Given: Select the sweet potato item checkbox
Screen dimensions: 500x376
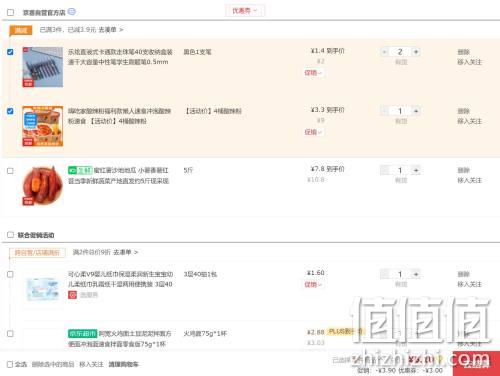Looking at the screenshot, I should (10, 171).
